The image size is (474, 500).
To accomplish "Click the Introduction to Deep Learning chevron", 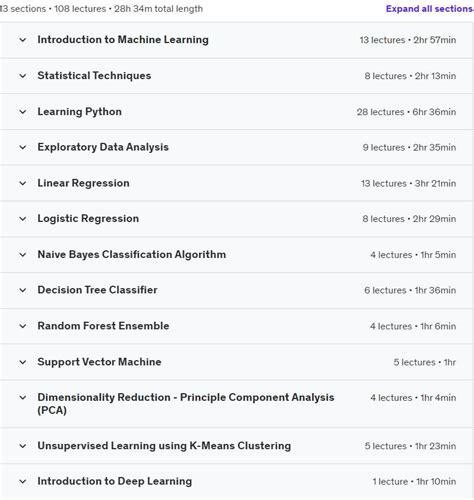I will pyautogui.click(x=23, y=482).
